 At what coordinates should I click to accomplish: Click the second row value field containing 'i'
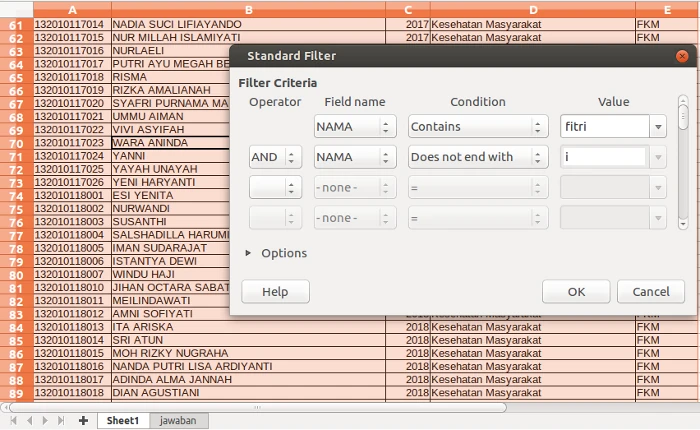tap(603, 157)
